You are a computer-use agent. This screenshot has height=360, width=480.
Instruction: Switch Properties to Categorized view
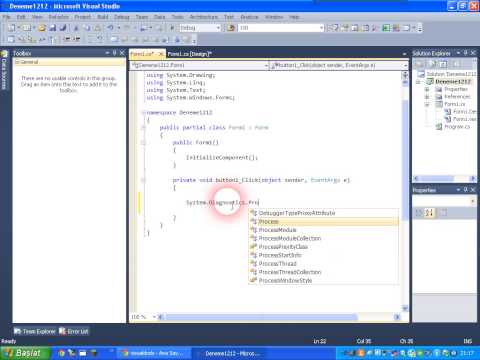(x=418, y=212)
